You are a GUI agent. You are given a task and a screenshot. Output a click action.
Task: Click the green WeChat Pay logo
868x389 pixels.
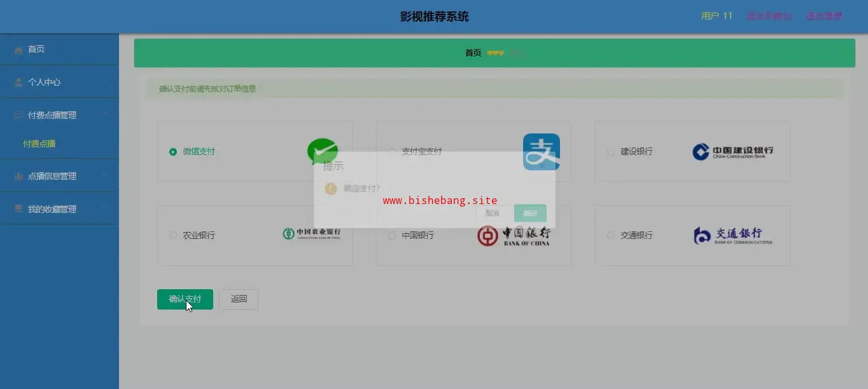point(322,151)
